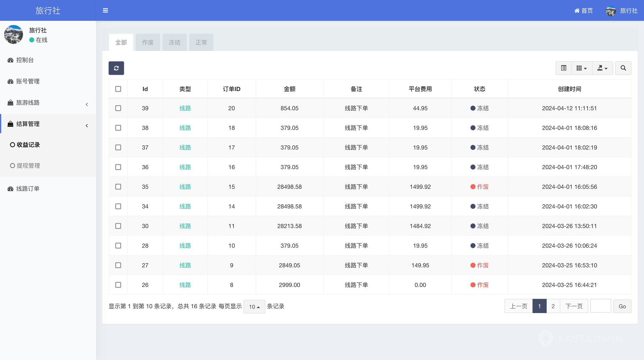Viewport: 644px width, 360px height.
Task: Toggle the sidebar hamburger menu icon
Action: (x=105, y=10)
